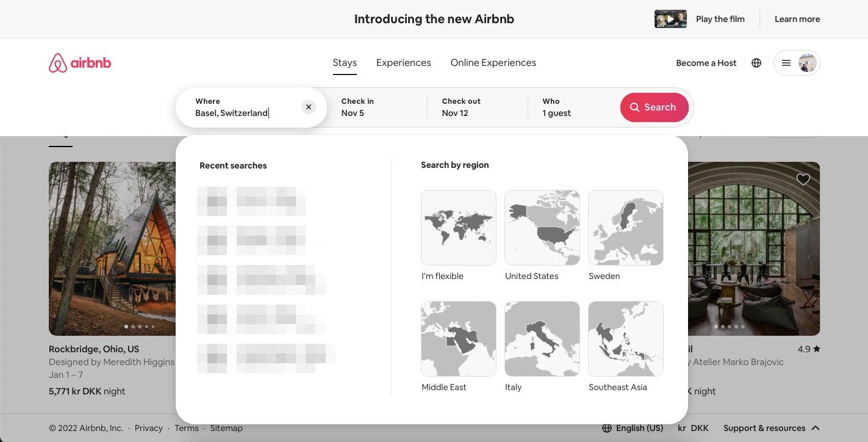Open the hamburger user menu
The image size is (868, 442).
(786, 62)
